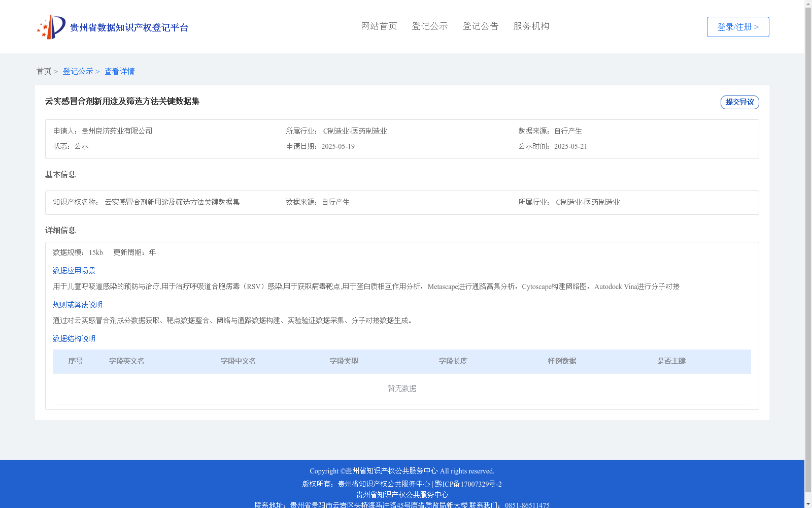Click 数据结构说明 heading

click(x=74, y=339)
